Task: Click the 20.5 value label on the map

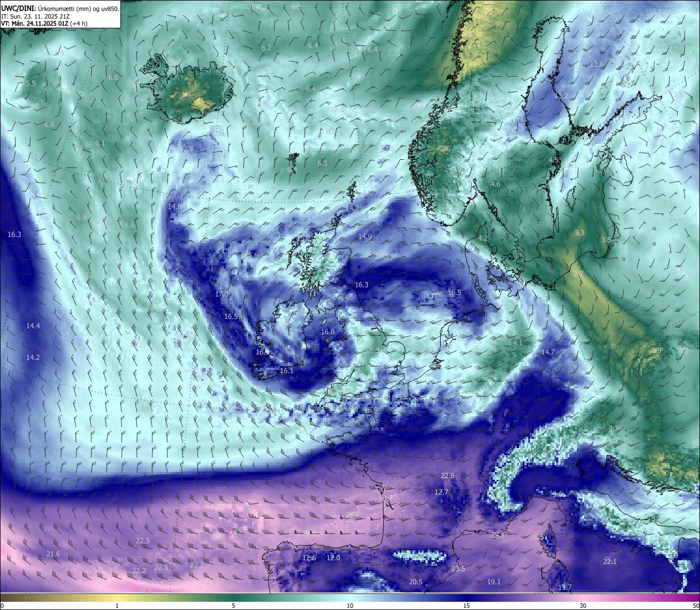Action: click(x=416, y=582)
